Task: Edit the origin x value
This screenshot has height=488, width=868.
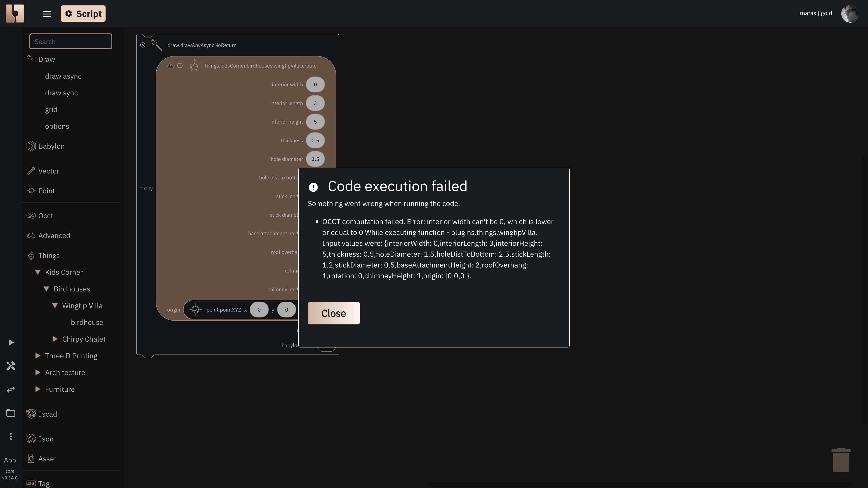Action: click(x=259, y=310)
